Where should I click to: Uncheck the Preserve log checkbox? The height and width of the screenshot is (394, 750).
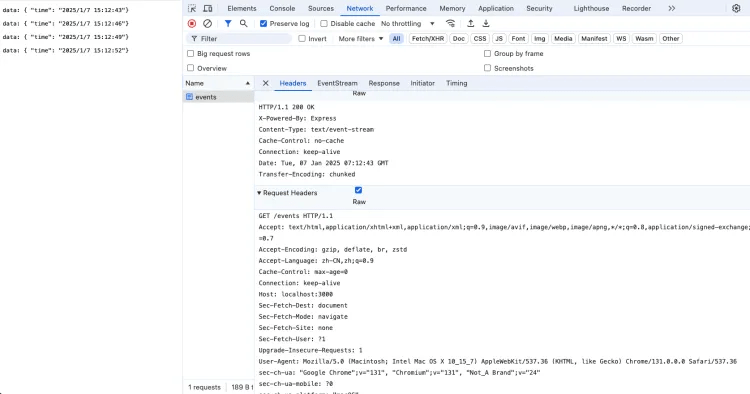click(x=263, y=23)
